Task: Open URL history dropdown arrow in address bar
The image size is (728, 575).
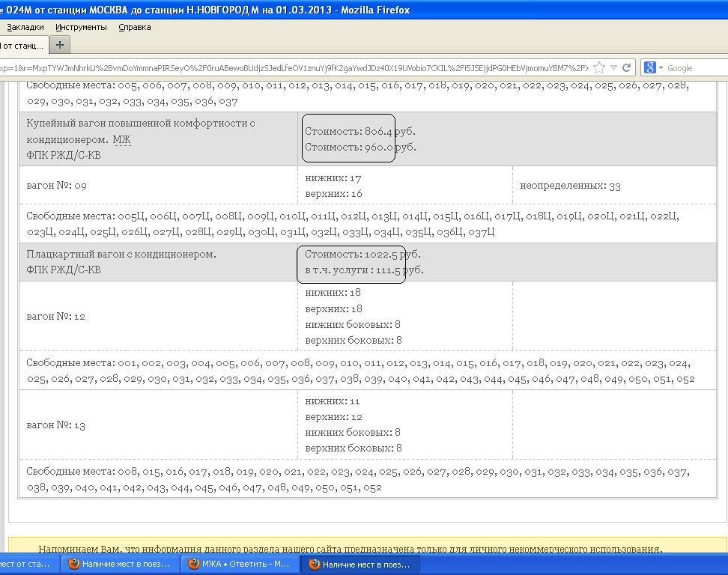Action: coord(613,67)
